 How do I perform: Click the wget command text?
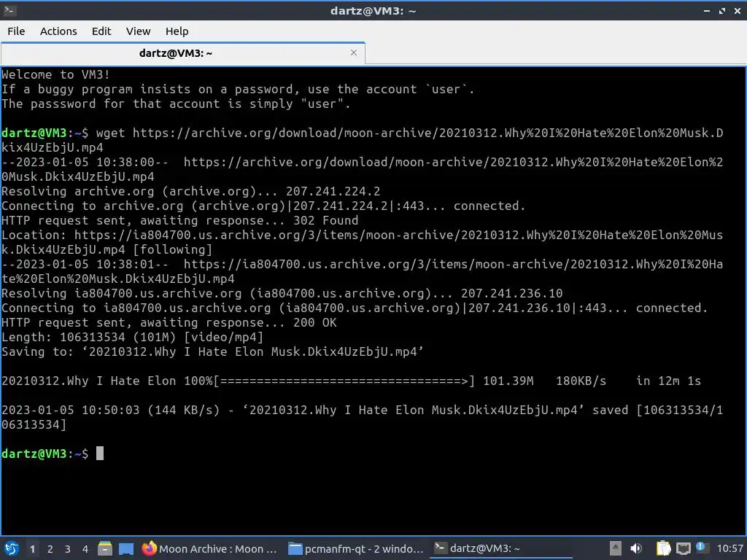pyautogui.click(x=362, y=140)
